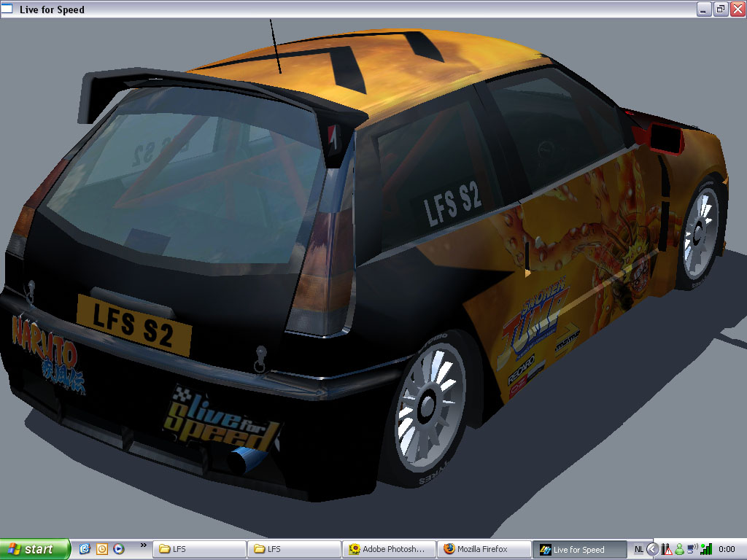Viewport: 747px width, 560px height.
Task: Close the Live for Speed window
Action: (738, 9)
